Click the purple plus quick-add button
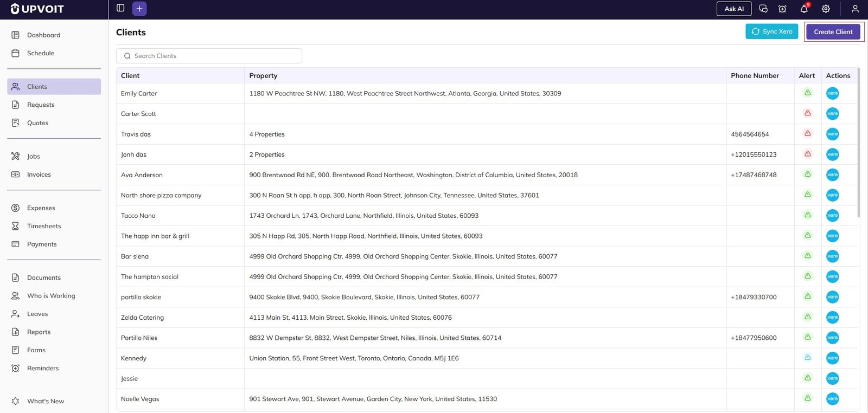Screen dimensions: 868x413 (x=139, y=9)
